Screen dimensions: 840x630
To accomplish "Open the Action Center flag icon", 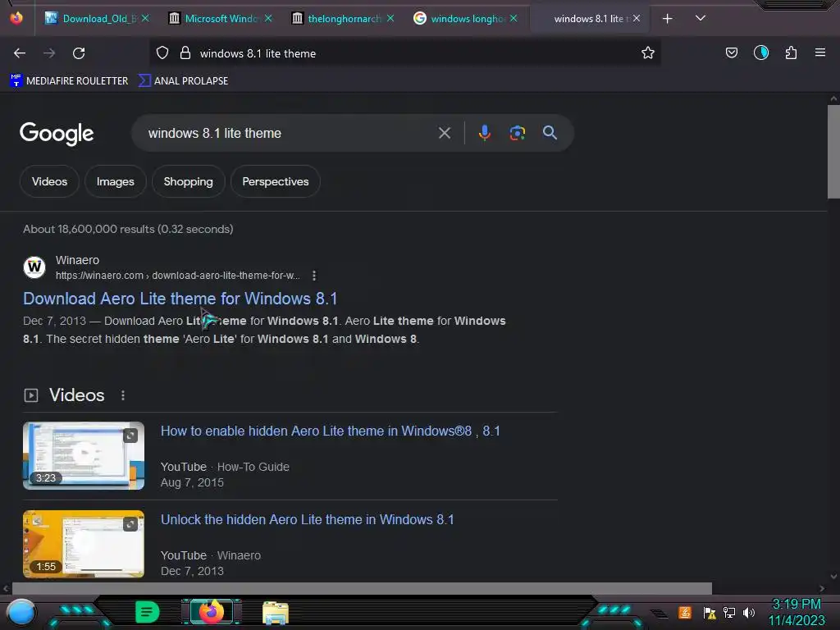I will pyautogui.click(x=710, y=612).
